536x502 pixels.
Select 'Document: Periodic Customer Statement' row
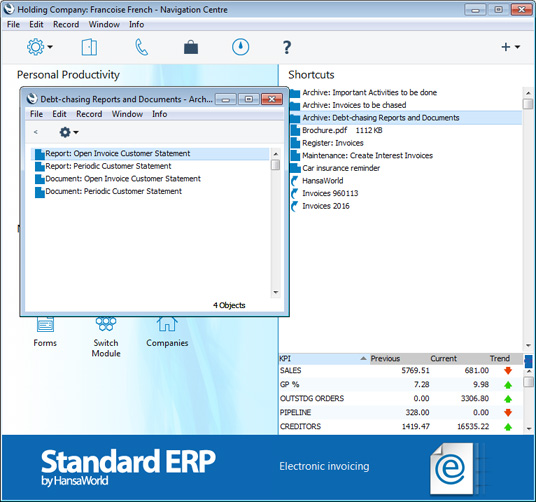tap(150, 192)
